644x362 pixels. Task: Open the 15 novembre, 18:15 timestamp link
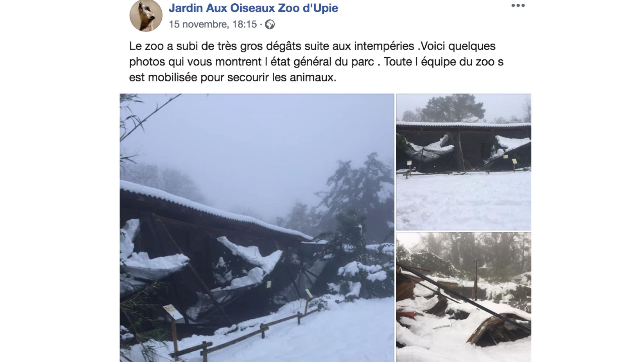(213, 24)
